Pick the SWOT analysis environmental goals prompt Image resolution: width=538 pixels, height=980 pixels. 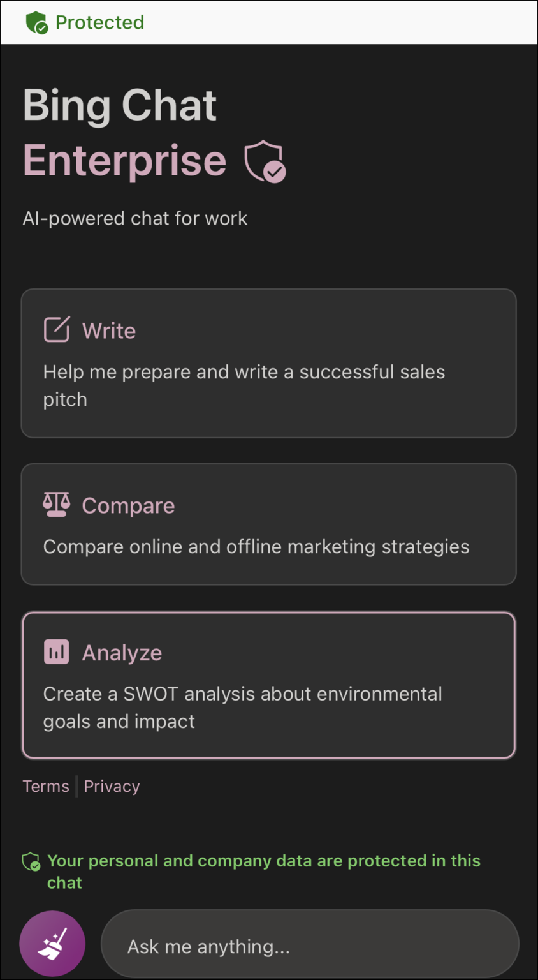242,707
